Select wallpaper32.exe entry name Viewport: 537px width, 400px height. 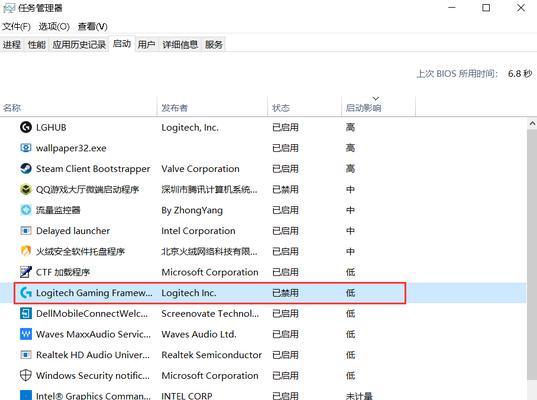[x=71, y=148]
